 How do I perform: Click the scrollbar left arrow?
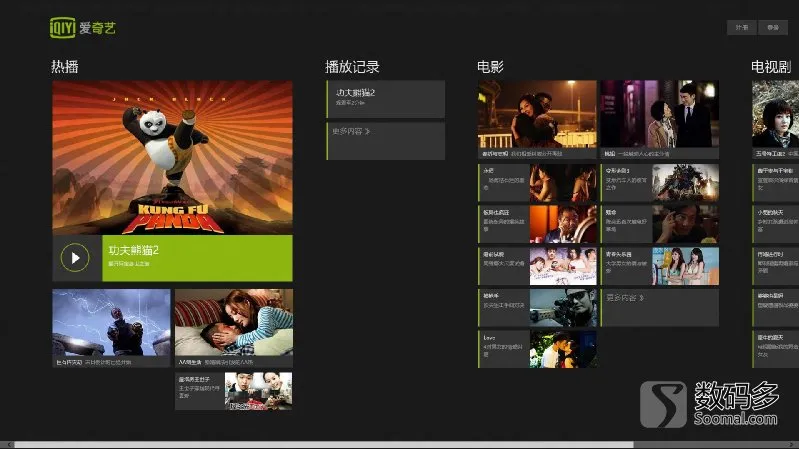pyautogui.click(x=8, y=445)
